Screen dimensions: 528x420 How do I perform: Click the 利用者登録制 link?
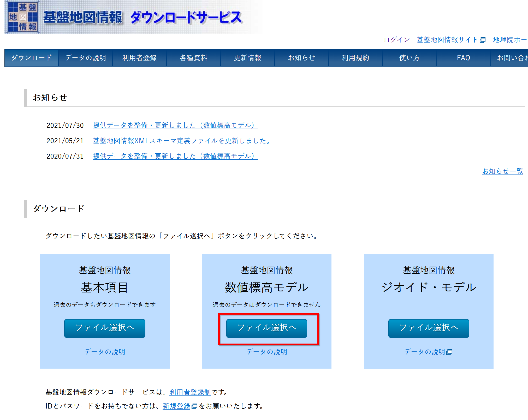click(190, 392)
